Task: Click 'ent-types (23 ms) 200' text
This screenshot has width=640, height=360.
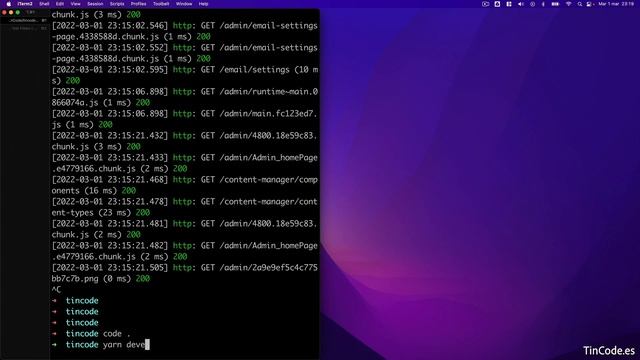Action: click(101, 213)
